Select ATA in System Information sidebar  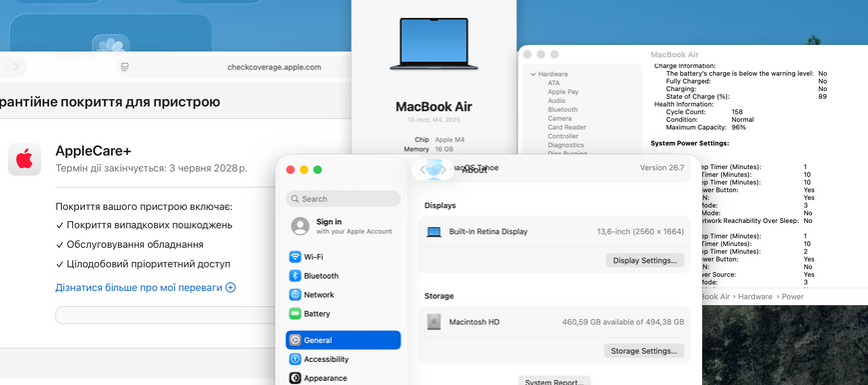[x=553, y=83]
